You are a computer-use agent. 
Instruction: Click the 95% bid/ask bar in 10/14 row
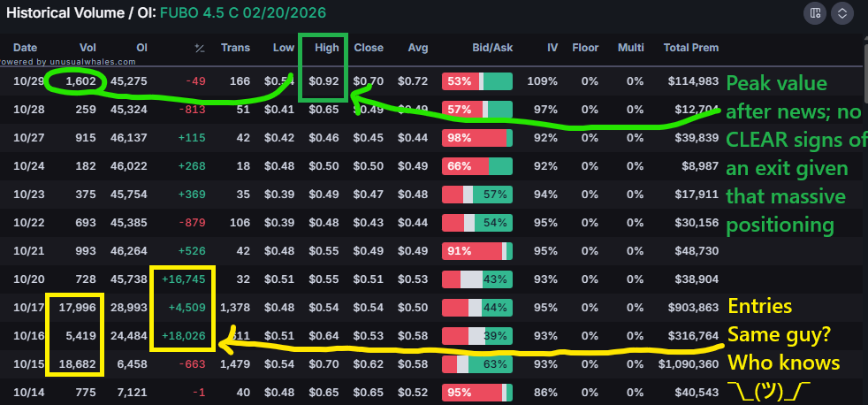pyautogui.click(x=477, y=393)
